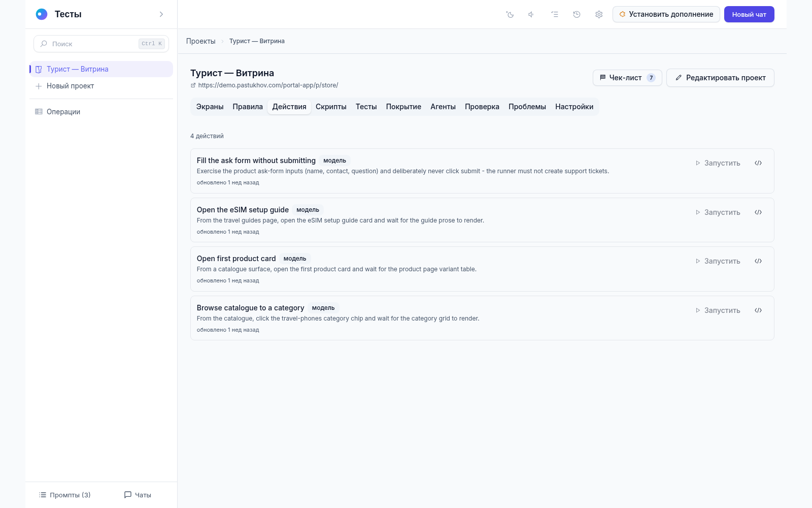Image resolution: width=812 pixels, height=508 pixels.
Task: Toggle the sound speaker icon
Action: click(x=531, y=14)
